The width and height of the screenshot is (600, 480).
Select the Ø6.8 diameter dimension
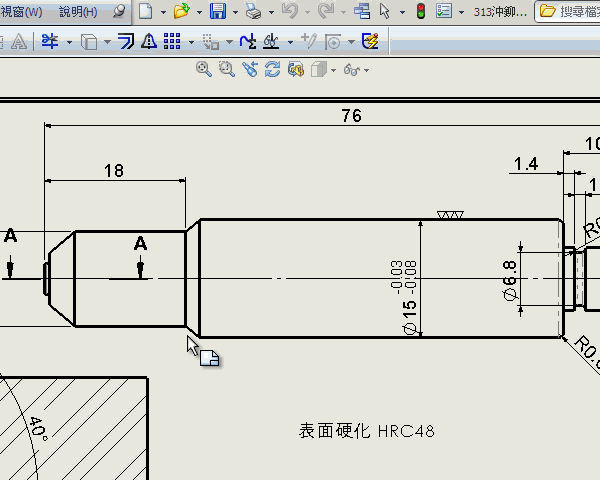coord(510,281)
